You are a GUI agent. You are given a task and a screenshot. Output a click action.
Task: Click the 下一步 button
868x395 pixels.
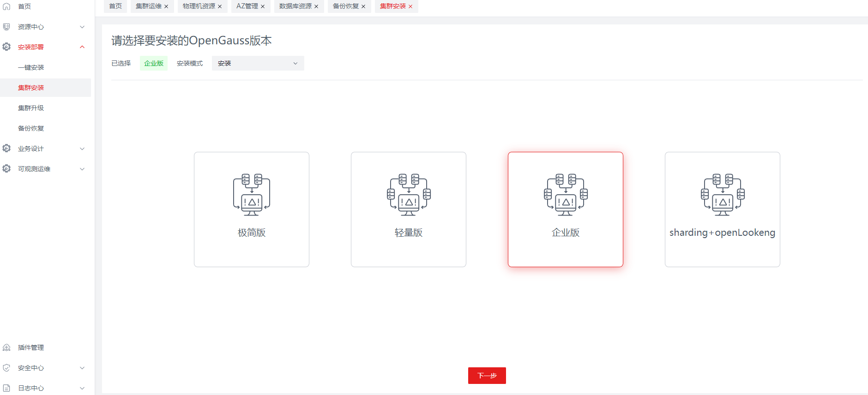pyautogui.click(x=487, y=376)
